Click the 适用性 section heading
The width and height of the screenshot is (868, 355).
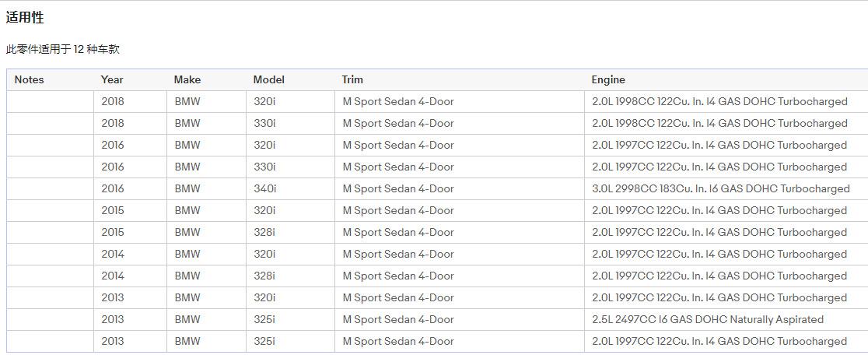pos(25,18)
